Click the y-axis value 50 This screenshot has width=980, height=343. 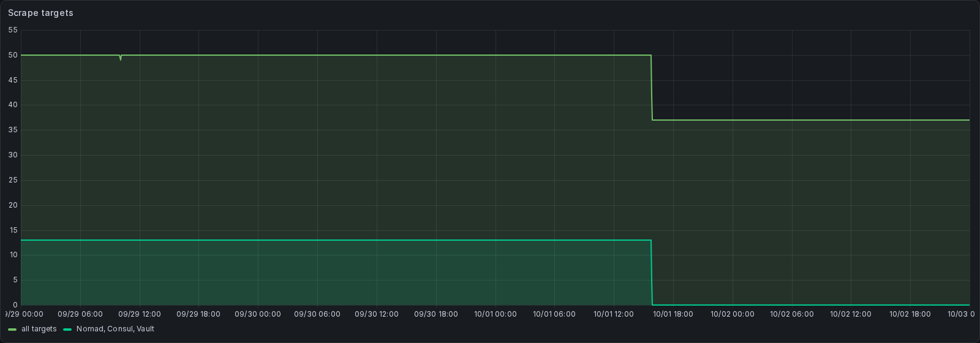coord(13,55)
